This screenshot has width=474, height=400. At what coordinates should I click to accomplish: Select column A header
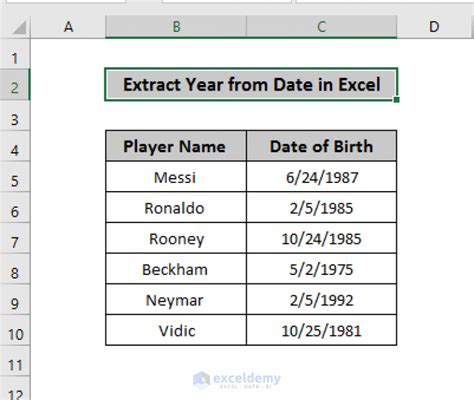click(x=68, y=27)
